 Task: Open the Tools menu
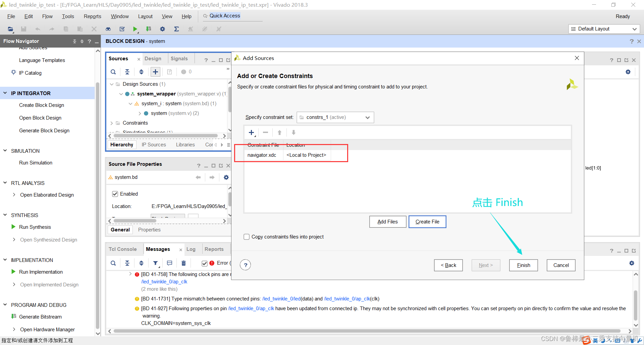click(x=68, y=16)
